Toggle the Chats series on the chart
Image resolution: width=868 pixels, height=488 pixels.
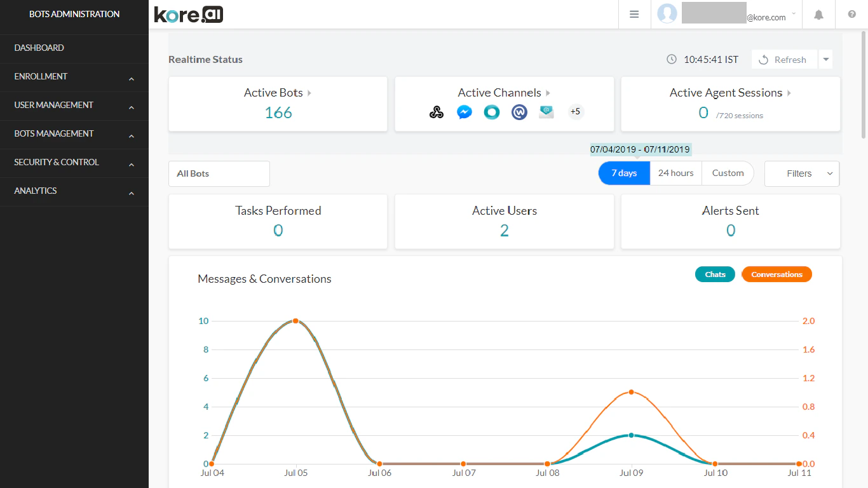(x=715, y=274)
